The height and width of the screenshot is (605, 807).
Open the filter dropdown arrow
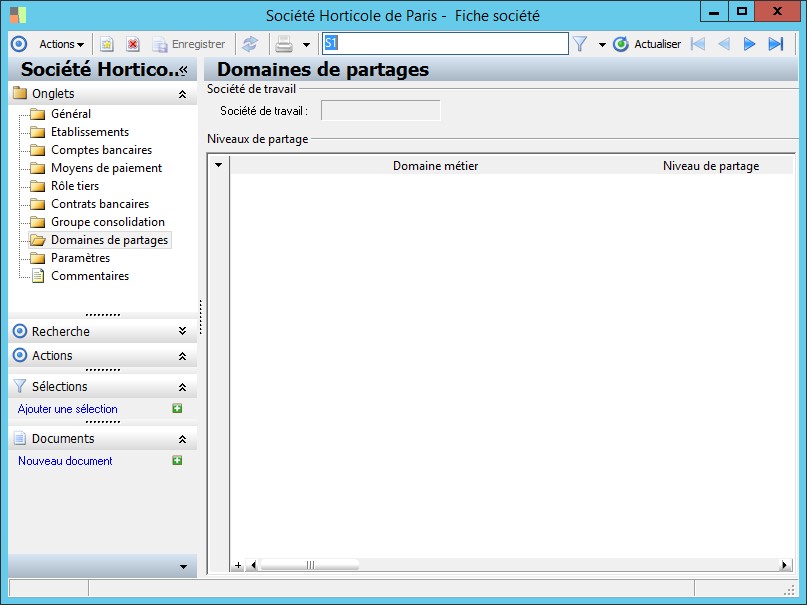(602, 45)
